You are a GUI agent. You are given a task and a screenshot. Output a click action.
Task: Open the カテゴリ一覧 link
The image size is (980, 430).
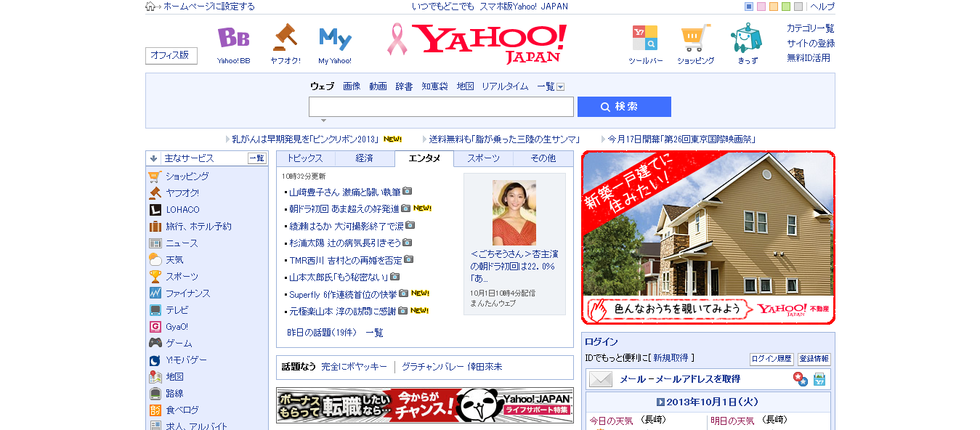[x=811, y=28]
